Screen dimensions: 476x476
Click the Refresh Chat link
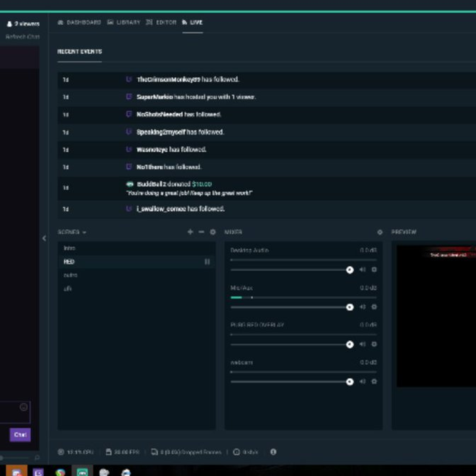click(x=23, y=36)
